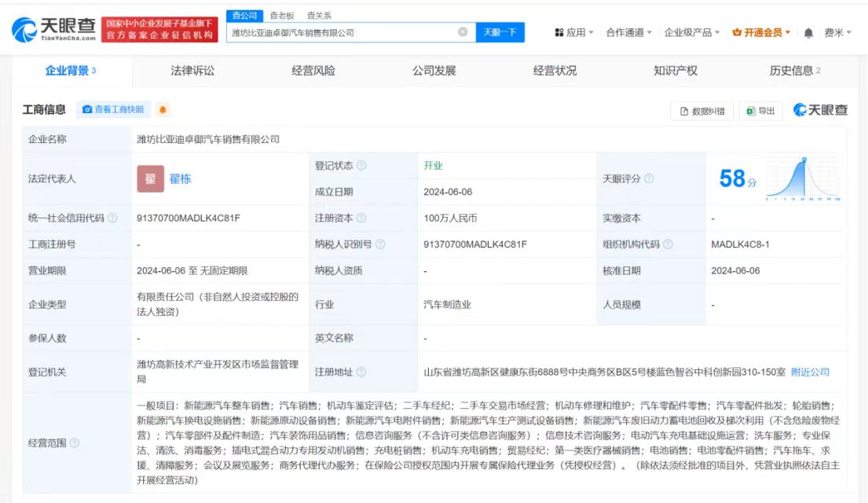The width and height of the screenshot is (868, 503).
Task: Click the 导出 export button
Action: [761, 111]
